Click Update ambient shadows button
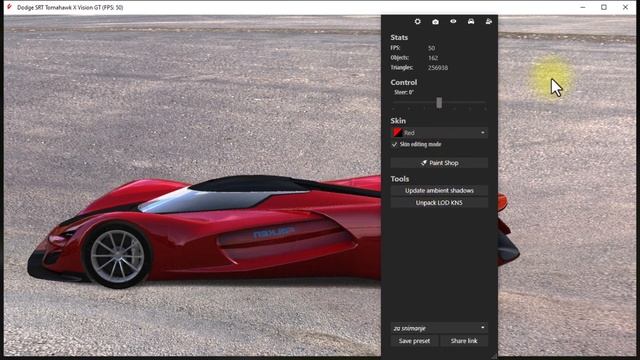This screenshot has width=640, height=360. (439, 191)
